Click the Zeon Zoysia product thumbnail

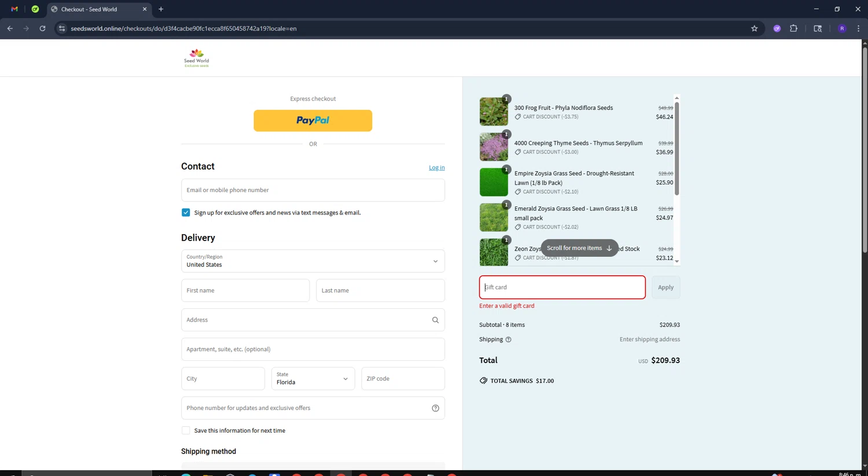[494, 252]
